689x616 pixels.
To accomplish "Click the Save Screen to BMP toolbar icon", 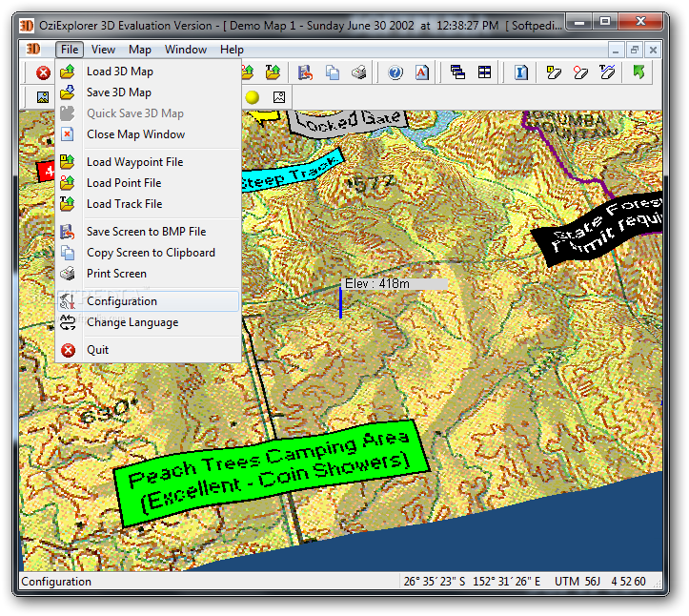I will pos(305,72).
